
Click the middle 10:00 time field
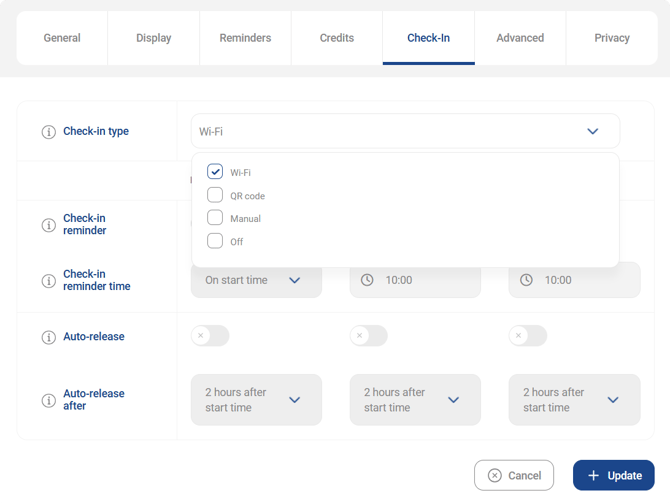click(415, 280)
